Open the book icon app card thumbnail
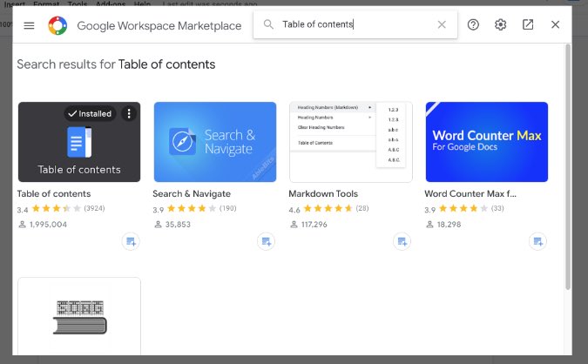Image resolution: width=588 pixels, height=364 pixels. coord(79,316)
